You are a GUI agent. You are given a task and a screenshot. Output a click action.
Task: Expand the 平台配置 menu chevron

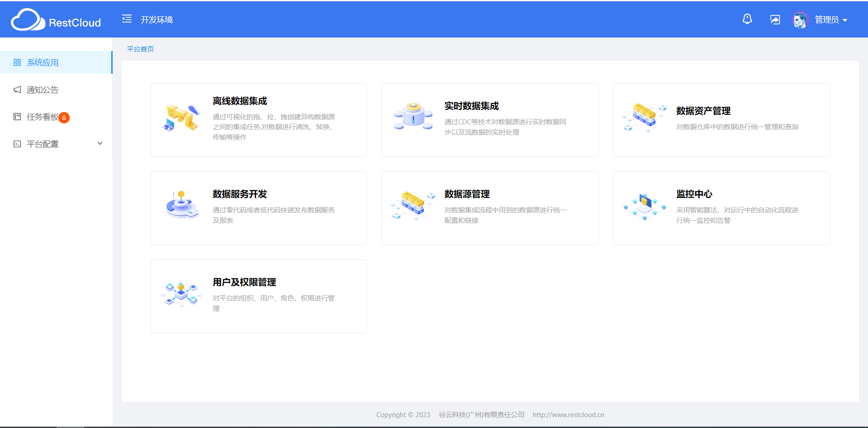tap(100, 143)
